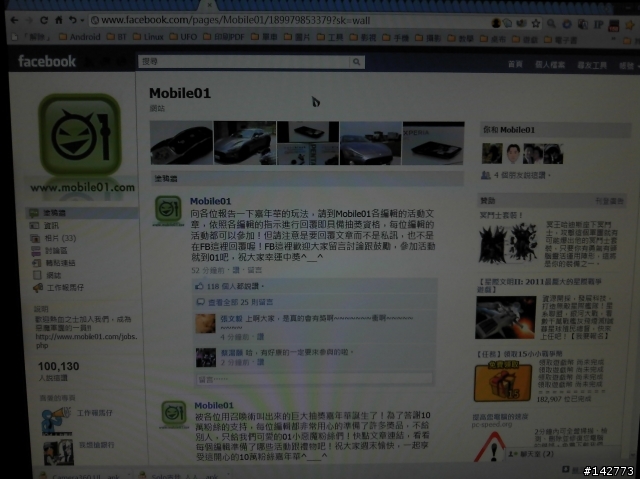
Task: Click the IP extension icon
Action: click(598, 24)
